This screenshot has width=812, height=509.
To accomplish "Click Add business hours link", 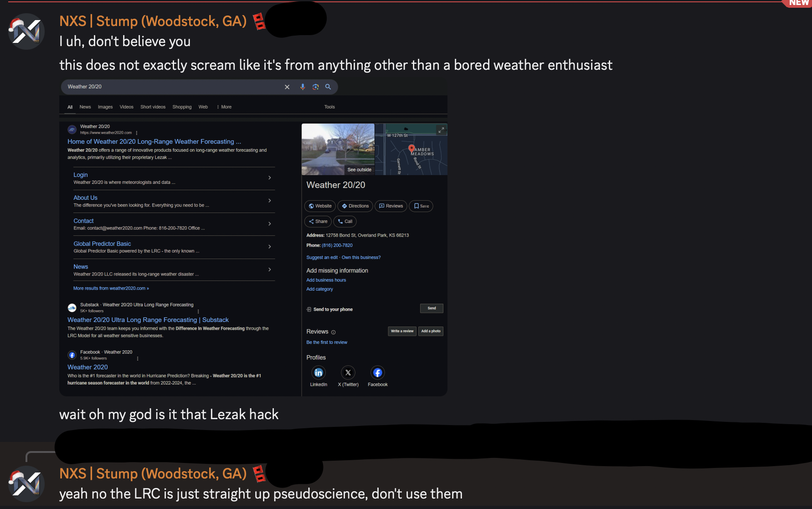I will coord(326,280).
